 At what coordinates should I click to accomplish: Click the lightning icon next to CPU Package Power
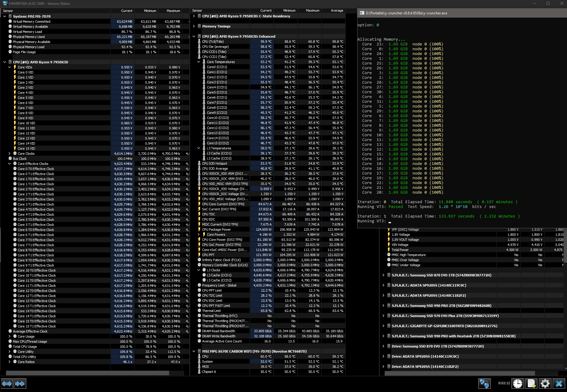[199, 229]
